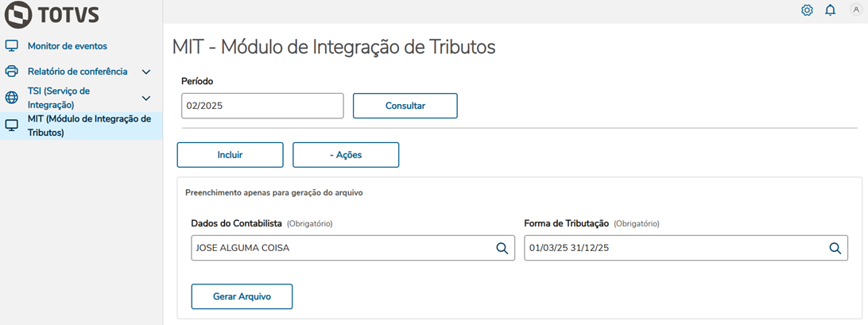Image resolution: width=868 pixels, height=325 pixels.
Task: Expand the Relatório de conferência chevron
Action: (146, 72)
